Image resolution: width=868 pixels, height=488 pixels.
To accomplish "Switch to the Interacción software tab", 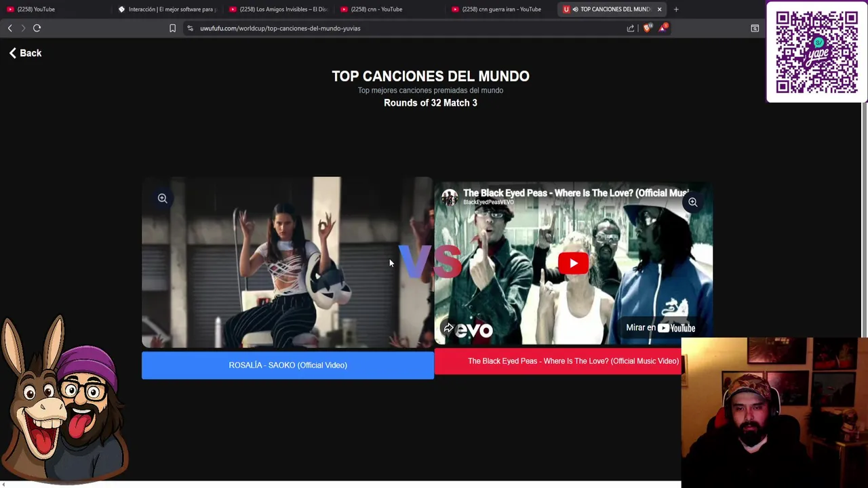I will 167,9.
